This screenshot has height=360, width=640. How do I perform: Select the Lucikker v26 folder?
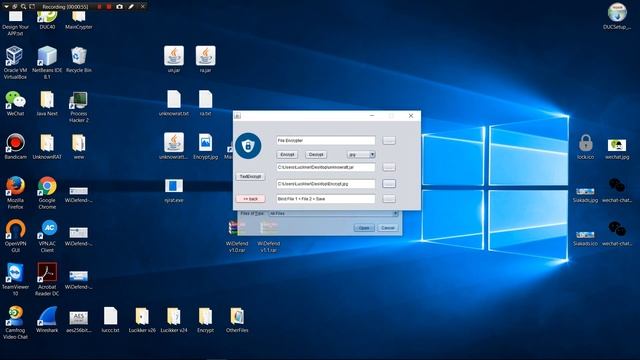tap(142, 319)
